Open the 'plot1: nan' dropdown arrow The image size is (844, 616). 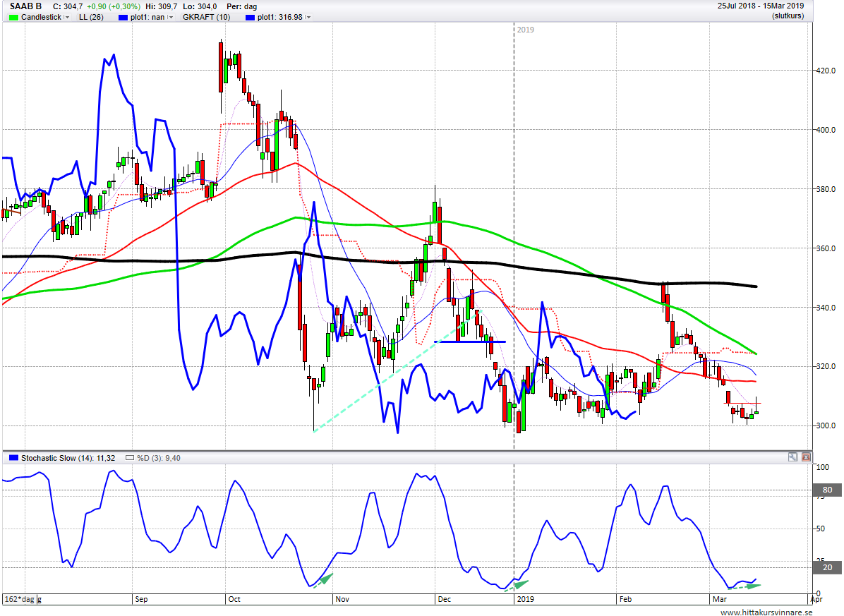pyautogui.click(x=170, y=17)
